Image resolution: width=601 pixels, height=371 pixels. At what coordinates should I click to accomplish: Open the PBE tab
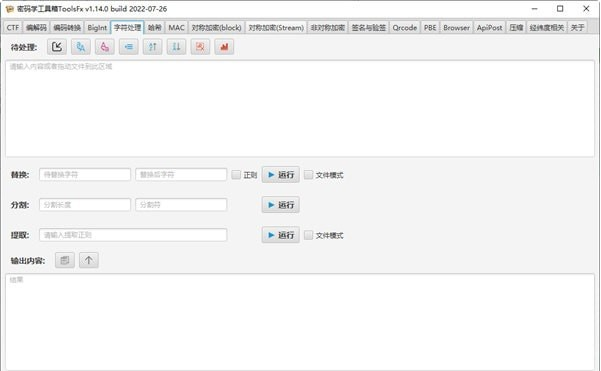(x=430, y=28)
